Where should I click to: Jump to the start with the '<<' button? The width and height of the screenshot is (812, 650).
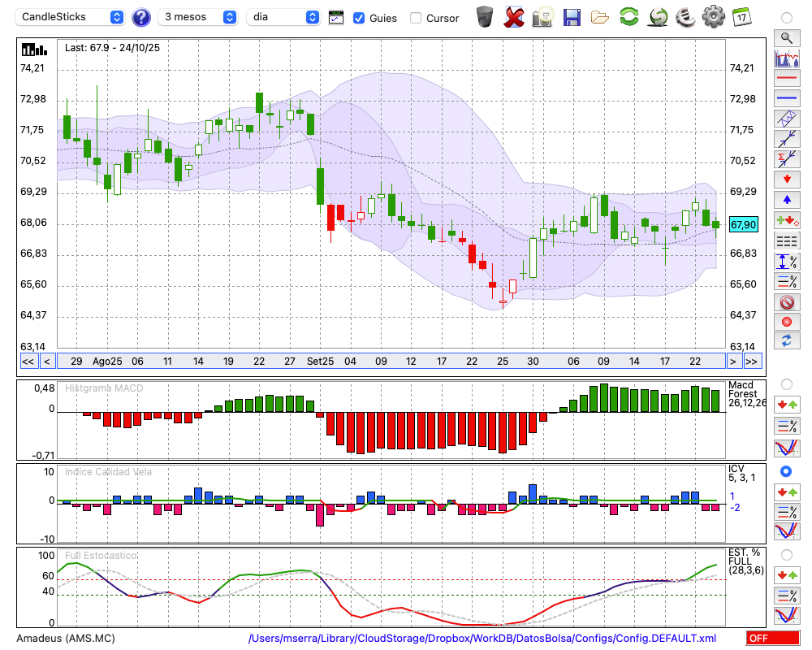pyautogui.click(x=28, y=362)
